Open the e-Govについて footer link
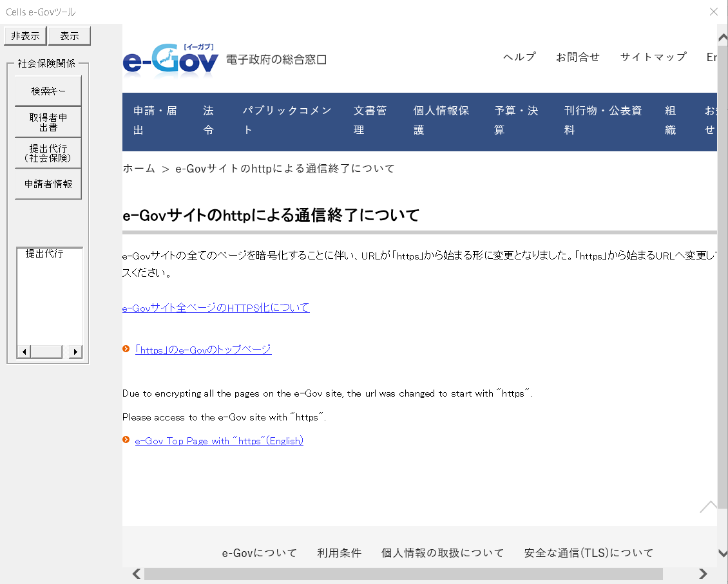Screen dimensions: 728x584 click(259, 553)
